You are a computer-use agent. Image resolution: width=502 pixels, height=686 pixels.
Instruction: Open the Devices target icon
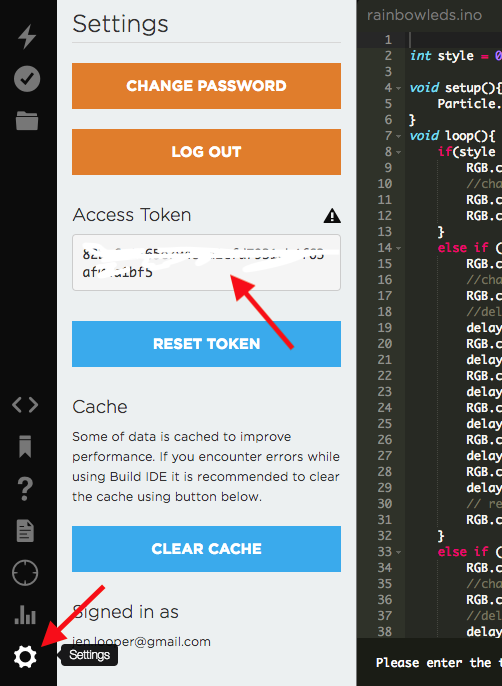25,573
